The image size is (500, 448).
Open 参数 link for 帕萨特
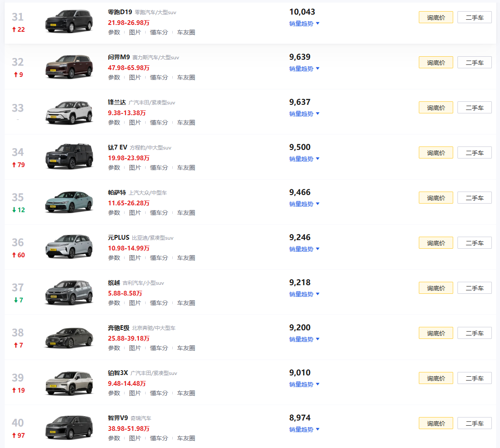click(114, 213)
